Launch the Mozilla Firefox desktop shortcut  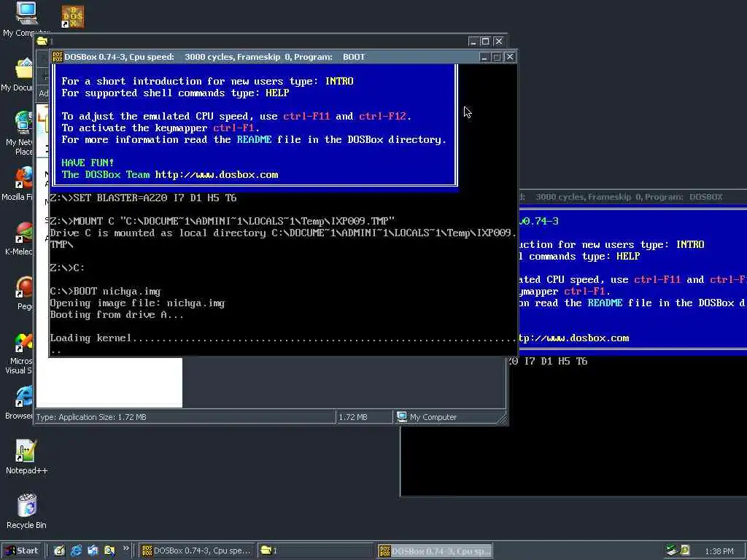24,178
